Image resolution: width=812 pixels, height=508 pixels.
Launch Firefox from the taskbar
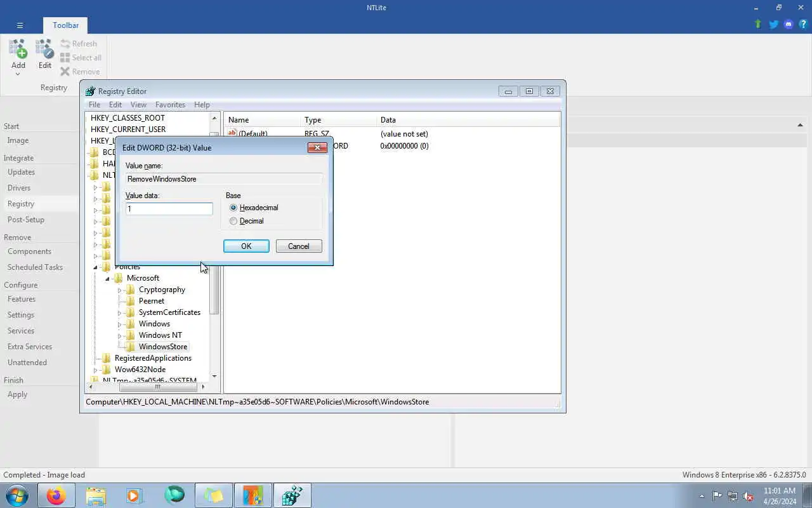click(56, 495)
